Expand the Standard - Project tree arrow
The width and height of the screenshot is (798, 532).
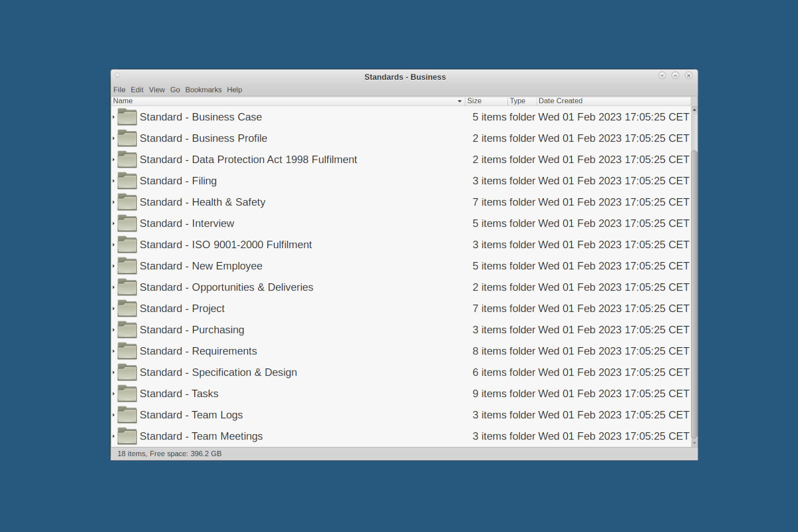pyautogui.click(x=114, y=309)
